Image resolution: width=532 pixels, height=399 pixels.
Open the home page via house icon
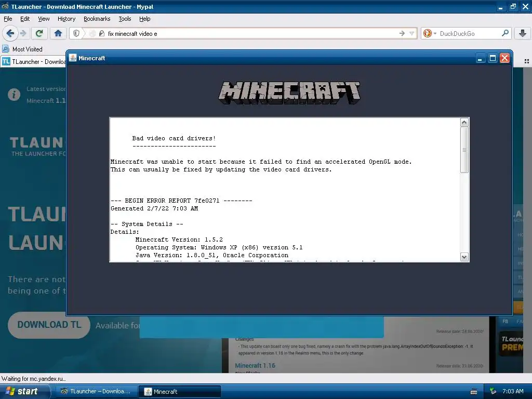[58, 33]
